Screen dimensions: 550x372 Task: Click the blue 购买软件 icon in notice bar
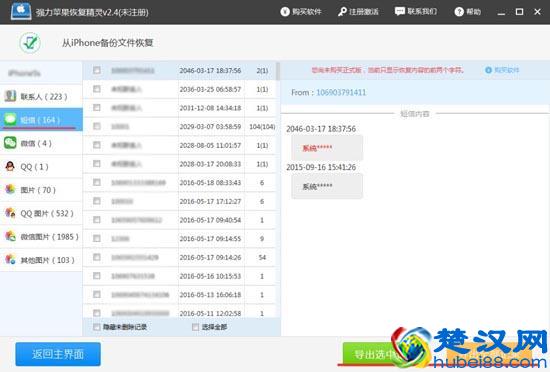coord(488,70)
